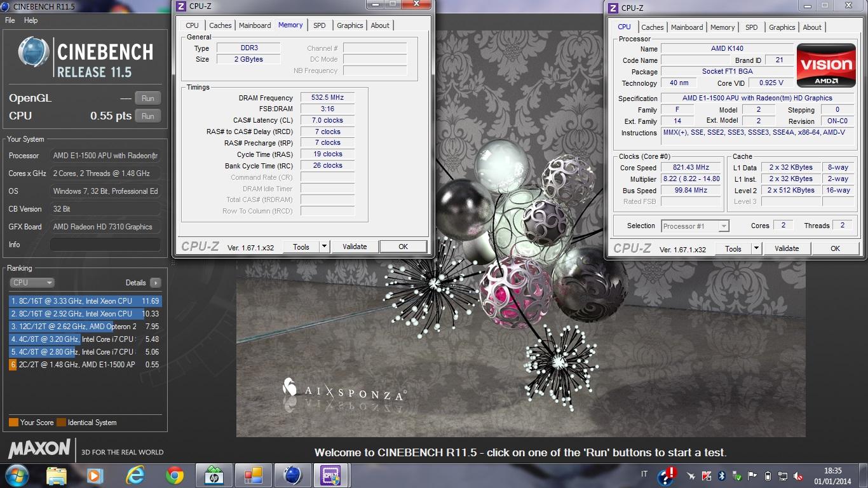Open Tools dropdown arrow in Memory CPU-Z window

coord(323,247)
